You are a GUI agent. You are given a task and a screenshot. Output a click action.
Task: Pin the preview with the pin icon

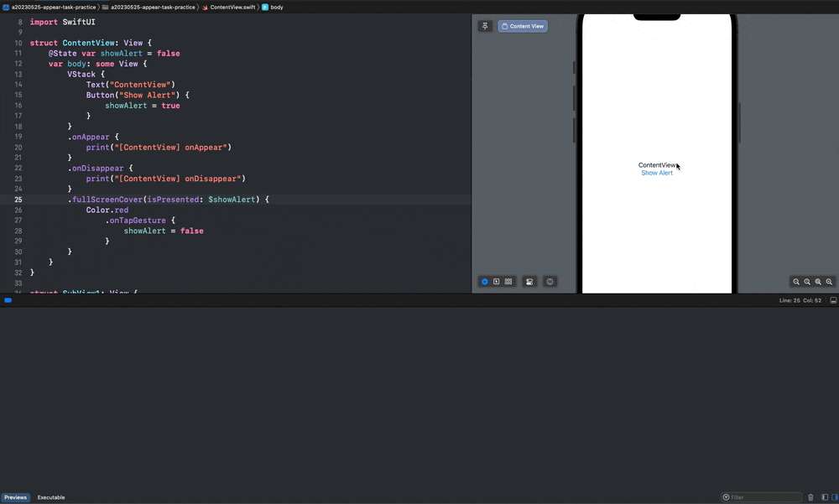485,26
